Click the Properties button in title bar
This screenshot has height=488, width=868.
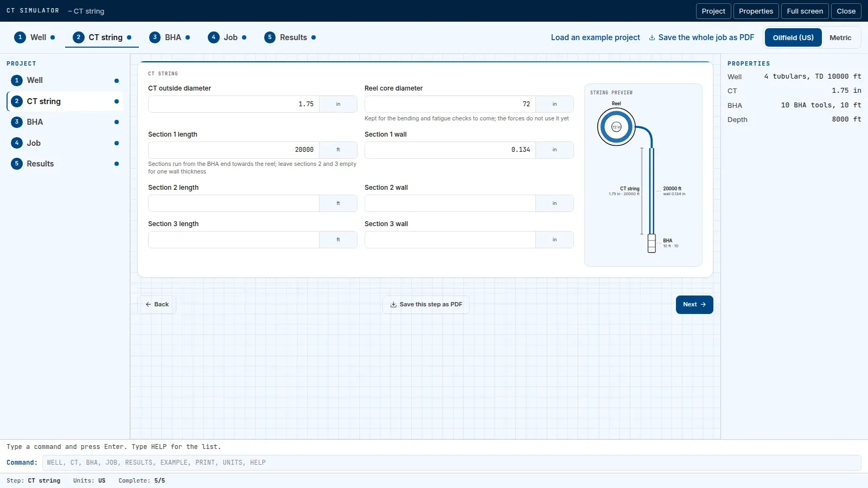pos(756,11)
